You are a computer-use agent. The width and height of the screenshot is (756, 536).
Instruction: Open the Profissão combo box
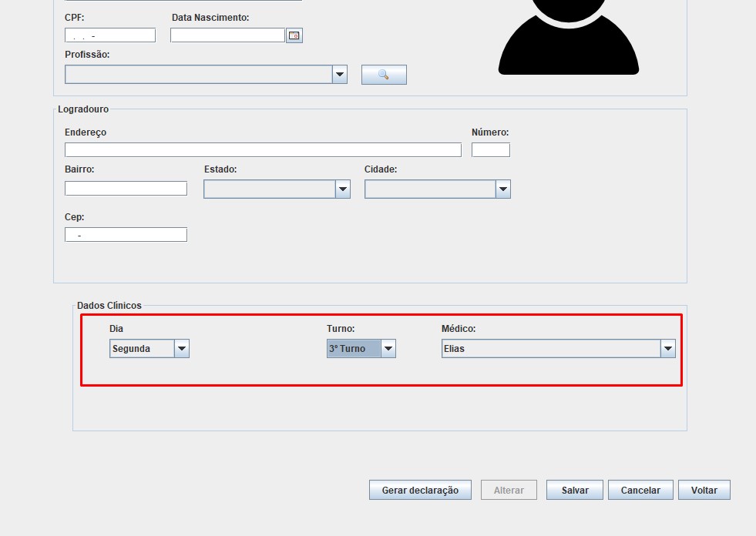point(206,75)
